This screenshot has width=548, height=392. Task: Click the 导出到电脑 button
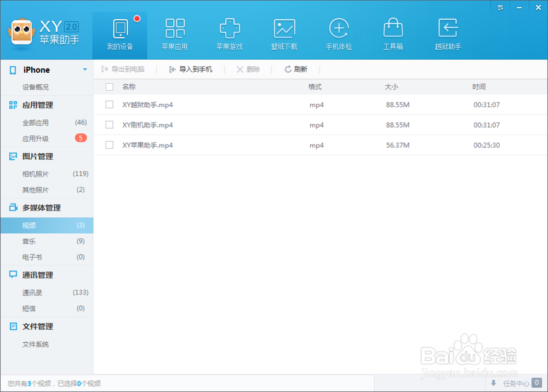coord(123,69)
